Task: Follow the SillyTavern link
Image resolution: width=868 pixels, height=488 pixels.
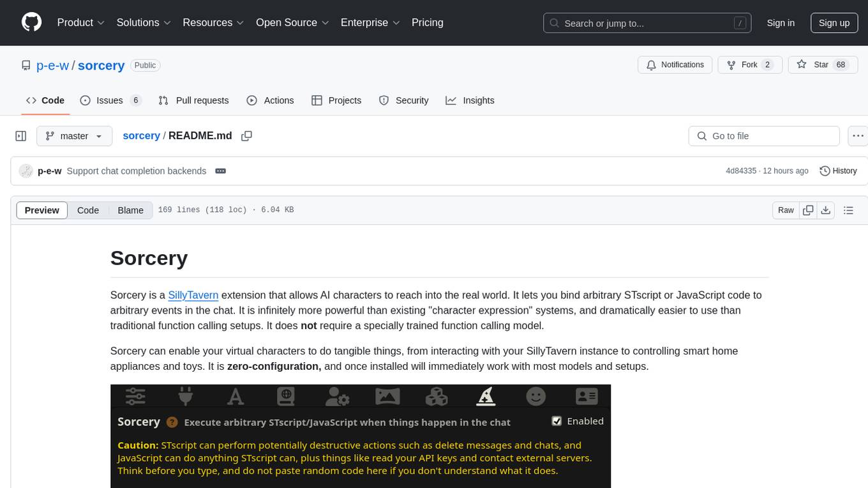Action: tap(193, 295)
